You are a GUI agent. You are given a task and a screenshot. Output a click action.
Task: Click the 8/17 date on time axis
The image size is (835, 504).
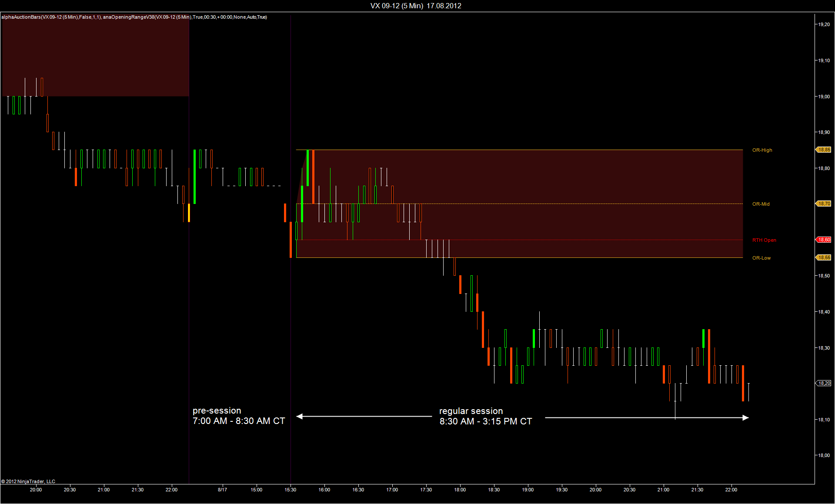coord(222,490)
